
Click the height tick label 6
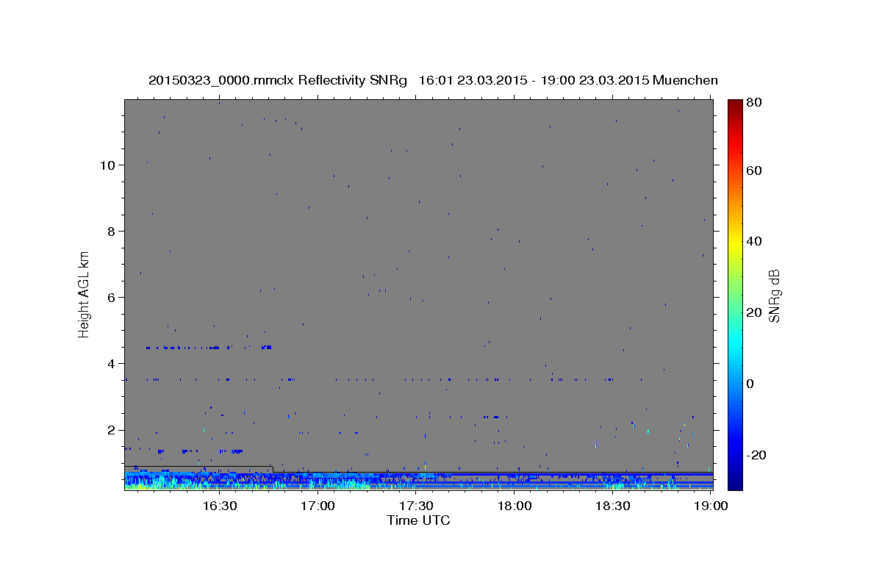112,297
